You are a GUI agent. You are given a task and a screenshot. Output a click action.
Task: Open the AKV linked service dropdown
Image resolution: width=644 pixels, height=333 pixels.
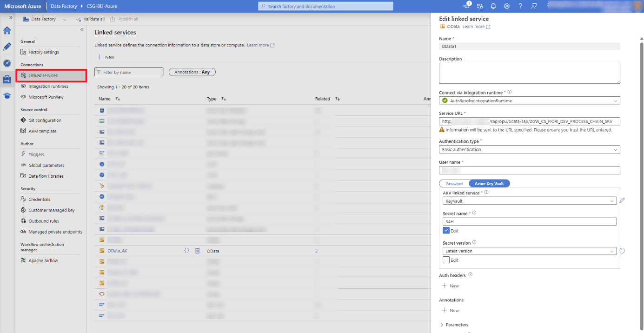click(x=530, y=201)
